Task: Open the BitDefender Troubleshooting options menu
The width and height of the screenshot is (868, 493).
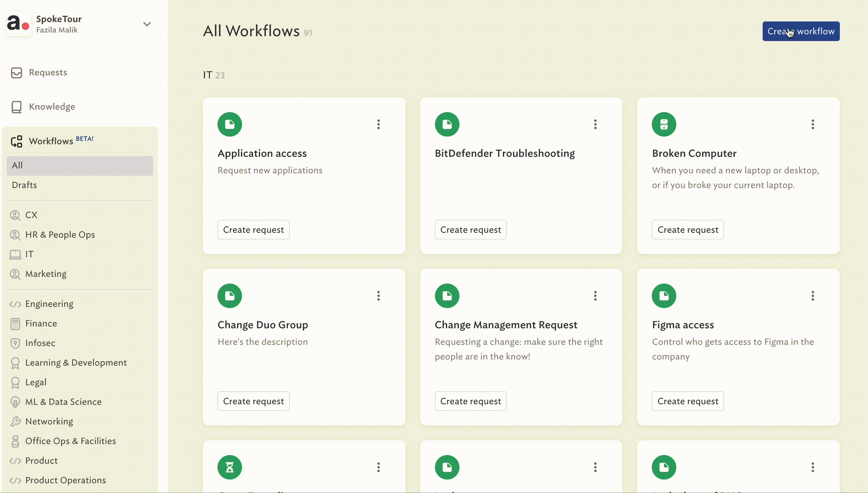Action: click(595, 124)
